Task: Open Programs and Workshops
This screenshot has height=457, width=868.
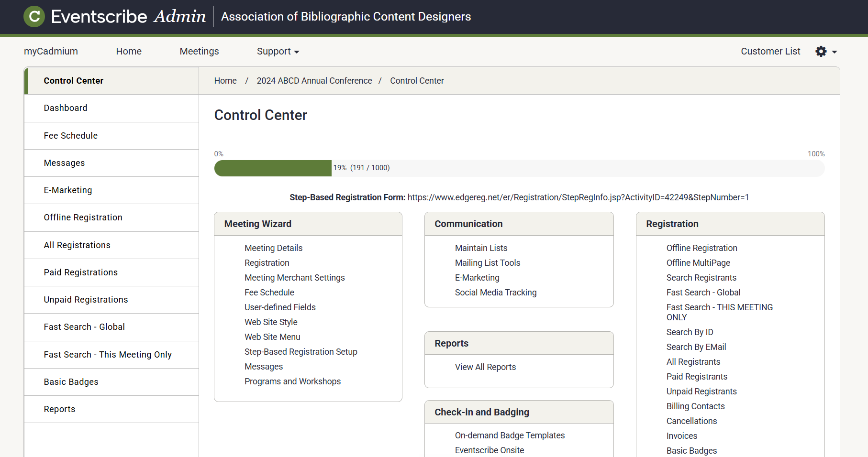Action: point(293,381)
